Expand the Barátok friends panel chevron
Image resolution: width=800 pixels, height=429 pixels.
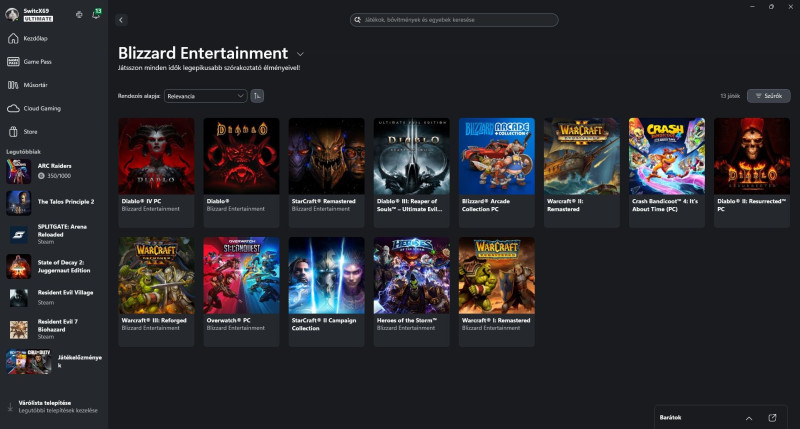pyautogui.click(x=749, y=418)
